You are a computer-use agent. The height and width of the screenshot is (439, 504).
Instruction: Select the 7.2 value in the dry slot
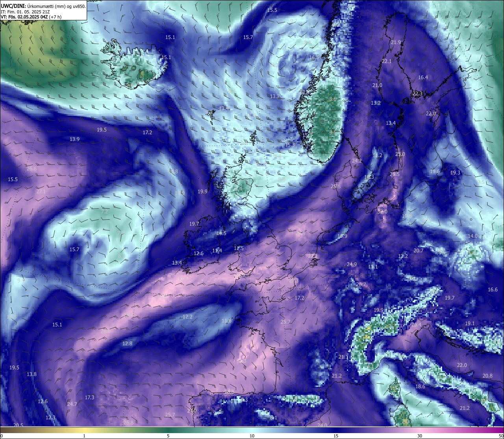(x=104, y=211)
